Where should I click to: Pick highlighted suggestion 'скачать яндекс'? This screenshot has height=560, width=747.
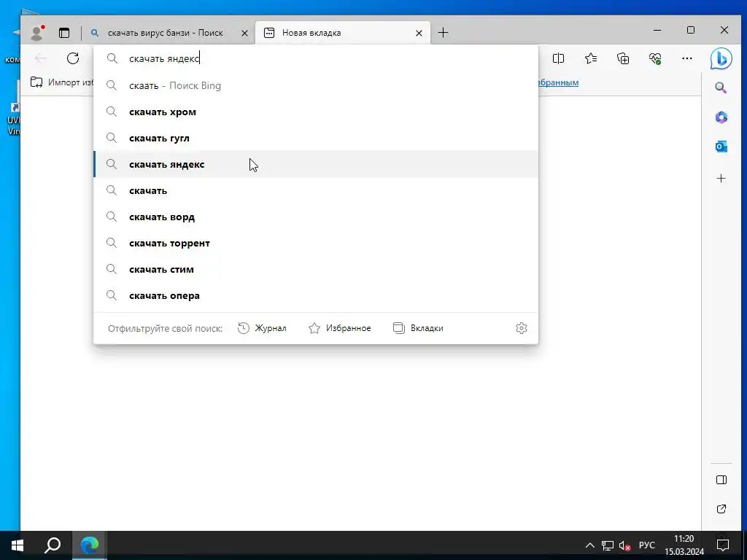pyautogui.click(x=316, y=164)
